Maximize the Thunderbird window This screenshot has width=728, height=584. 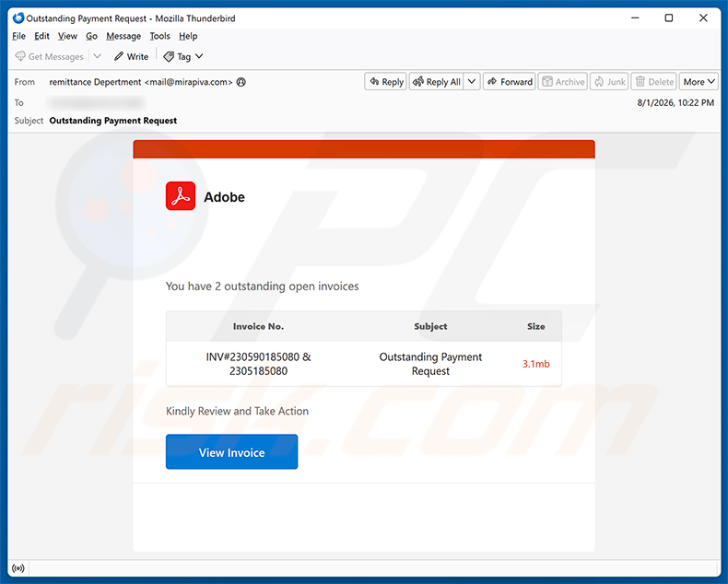(669, 18)
